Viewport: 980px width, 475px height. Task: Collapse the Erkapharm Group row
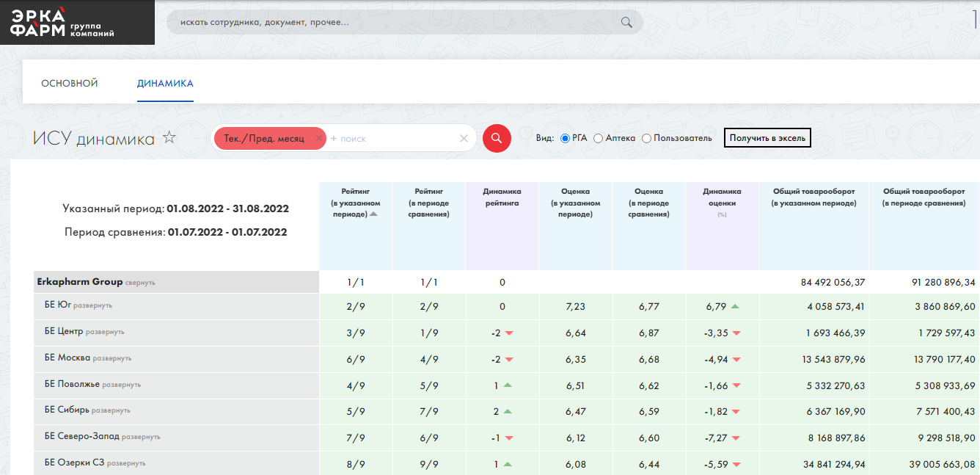click(x=140, y=283)
